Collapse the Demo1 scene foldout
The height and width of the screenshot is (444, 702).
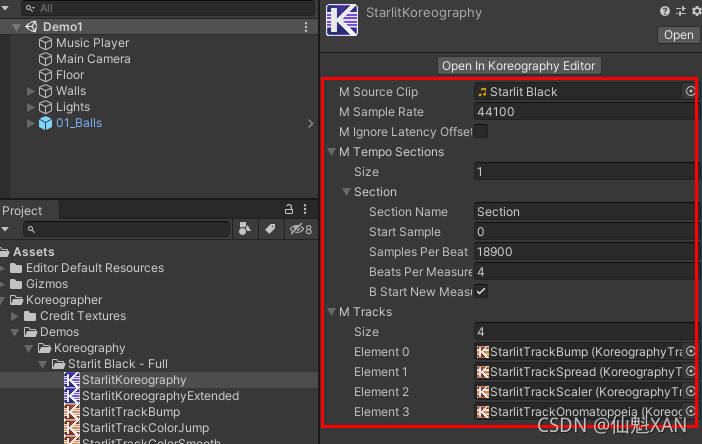[16, 27]
